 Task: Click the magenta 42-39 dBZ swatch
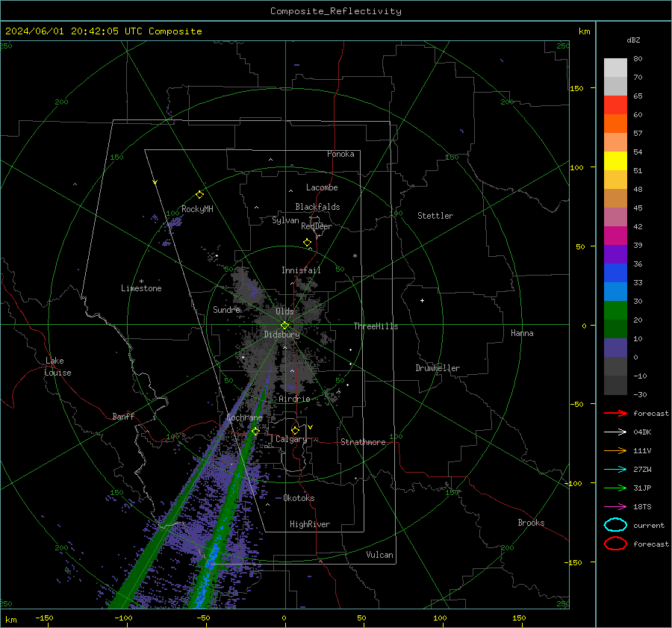click(x=615, y=236)
